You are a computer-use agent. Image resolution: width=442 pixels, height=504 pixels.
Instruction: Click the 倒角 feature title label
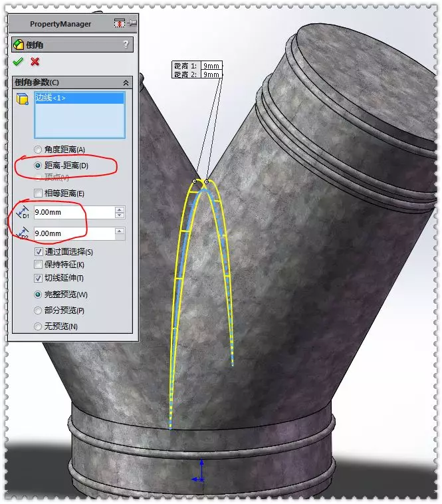point(35,45)
